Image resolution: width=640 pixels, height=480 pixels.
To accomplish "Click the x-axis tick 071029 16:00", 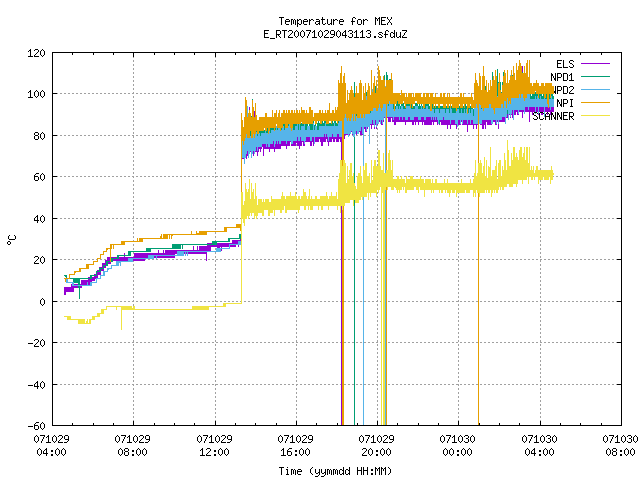I will (x=295, y=446).
